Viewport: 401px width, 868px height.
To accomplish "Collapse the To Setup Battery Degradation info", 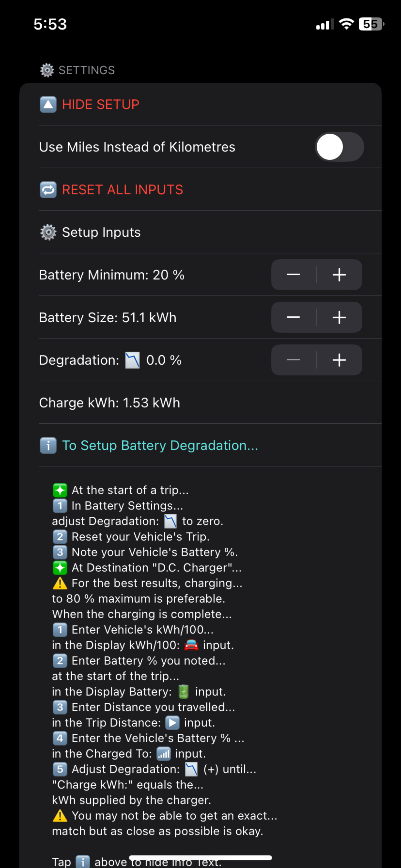I will (x=160, y=445).
